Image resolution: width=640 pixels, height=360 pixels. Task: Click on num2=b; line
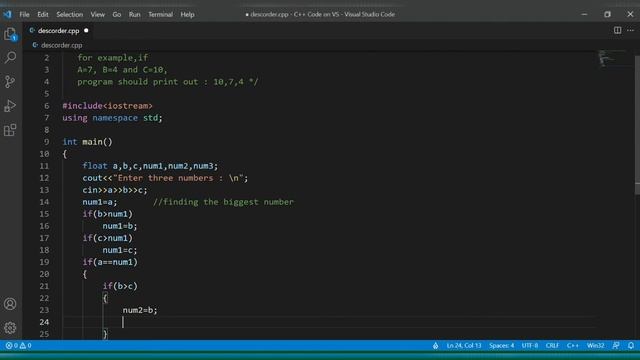click(140, 310)
